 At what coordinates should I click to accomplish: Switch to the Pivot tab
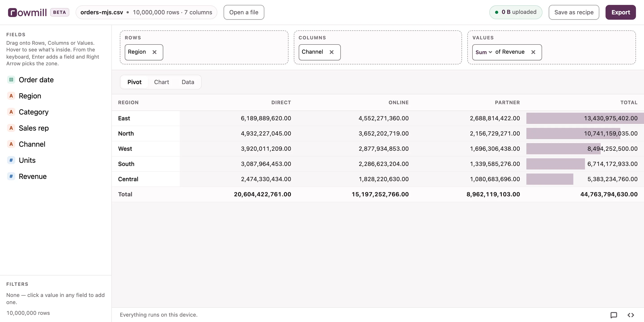134,82
